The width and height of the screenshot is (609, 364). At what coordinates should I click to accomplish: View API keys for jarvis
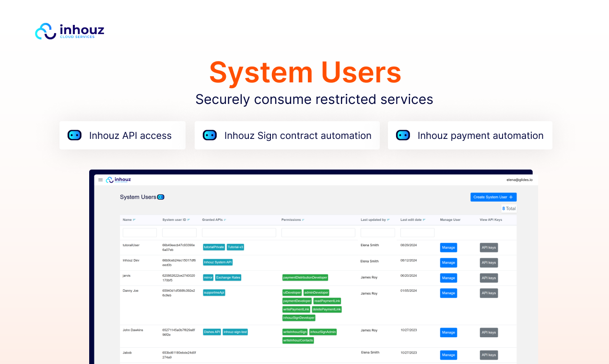(489, 278)
